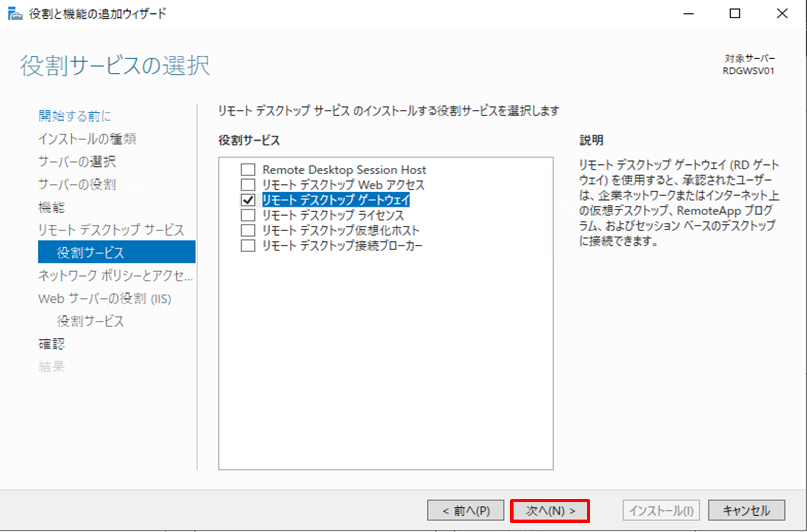Check the Remote Desktop Session Host checkbox
807x532 pixels.
click(248, 170)
